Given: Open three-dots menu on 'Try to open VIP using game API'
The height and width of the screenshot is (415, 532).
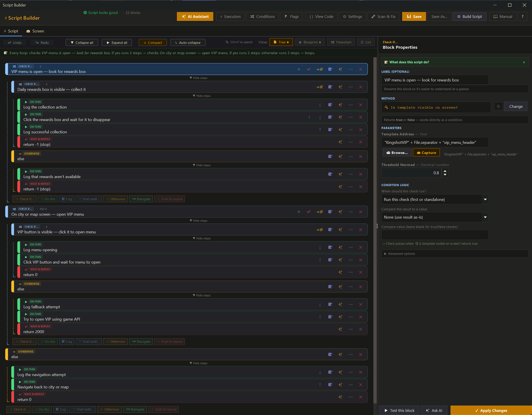Looking at the screenshot, I should [x=351, y=317].
